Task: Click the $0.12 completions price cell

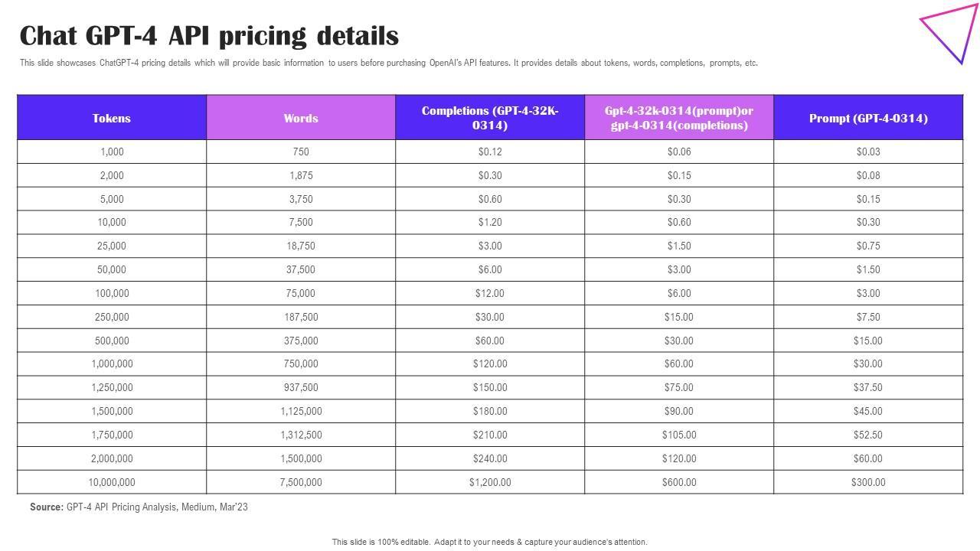Action: [x=490, y=152]
